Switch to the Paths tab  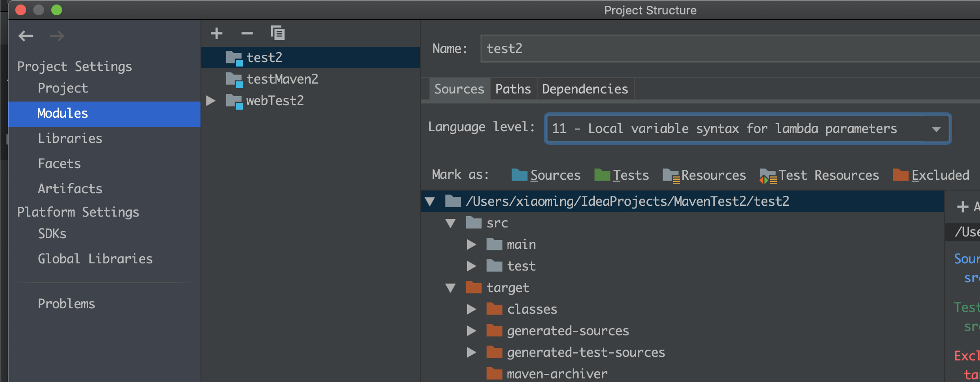pos(513,89)
